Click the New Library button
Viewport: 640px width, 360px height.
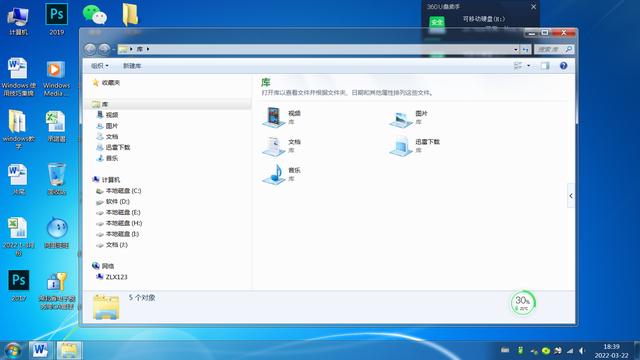pos(132,66)
